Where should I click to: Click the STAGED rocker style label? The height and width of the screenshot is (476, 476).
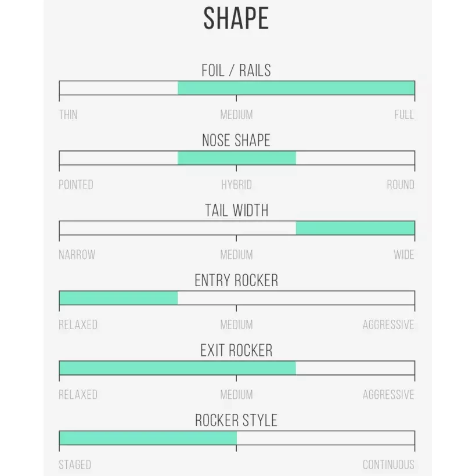tap(75, 464)
